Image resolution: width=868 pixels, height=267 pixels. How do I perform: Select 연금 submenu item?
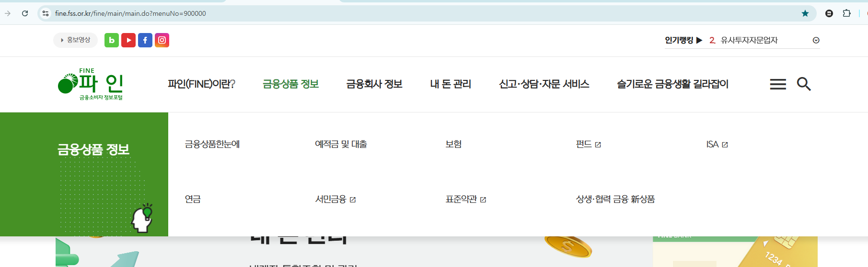coord(193,199)
